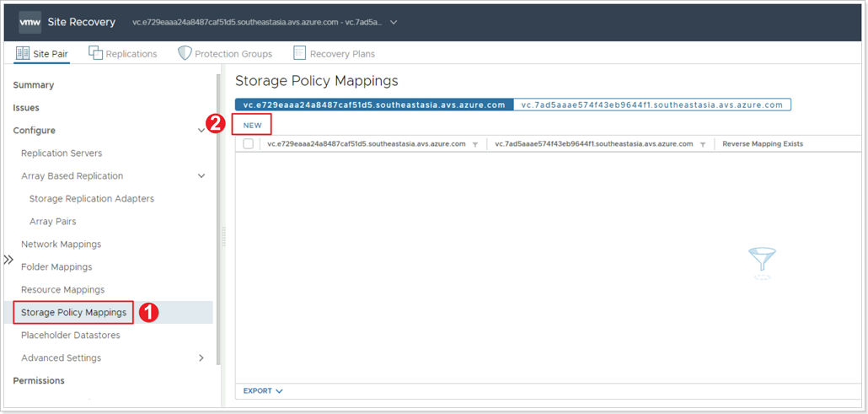868x414 pixels.
Task: Select Storage Policy Mappings in sidebar
Action: [x=73, y=313]
